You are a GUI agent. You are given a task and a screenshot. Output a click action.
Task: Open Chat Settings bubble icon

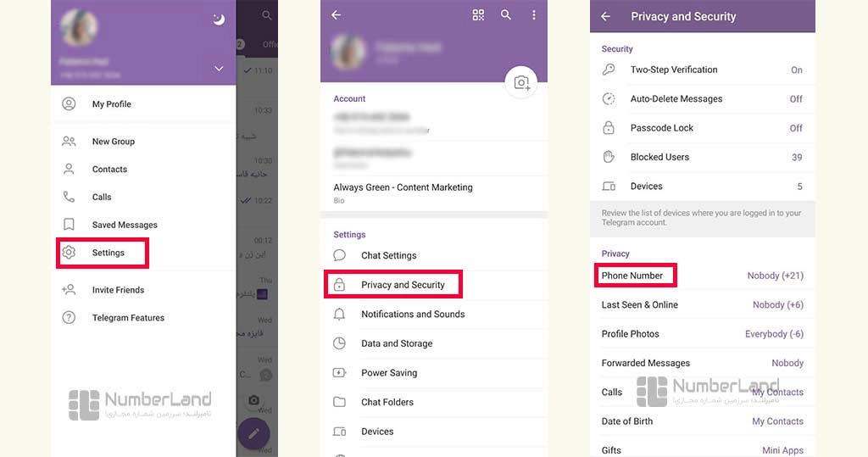(x=339, y=255)
